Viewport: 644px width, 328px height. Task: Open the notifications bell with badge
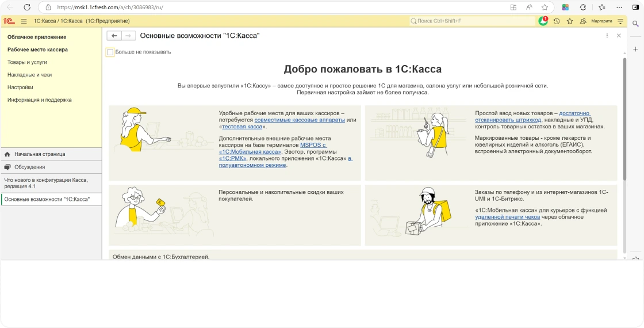coord(543,21)
